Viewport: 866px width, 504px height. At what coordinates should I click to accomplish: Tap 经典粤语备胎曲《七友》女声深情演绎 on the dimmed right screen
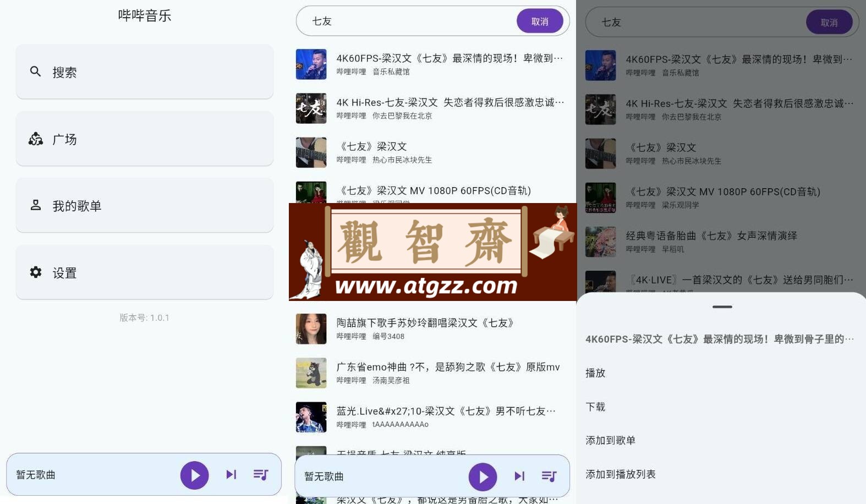711,235
